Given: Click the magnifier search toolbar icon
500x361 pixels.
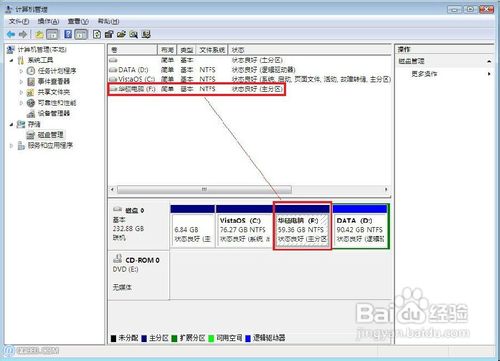Looking at the screenshot, I should pos(134,34).
